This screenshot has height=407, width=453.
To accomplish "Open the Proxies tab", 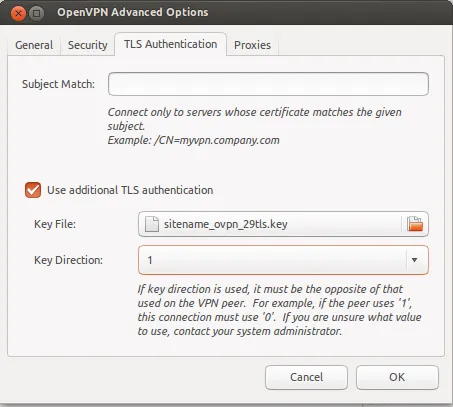I will point(252,45).
